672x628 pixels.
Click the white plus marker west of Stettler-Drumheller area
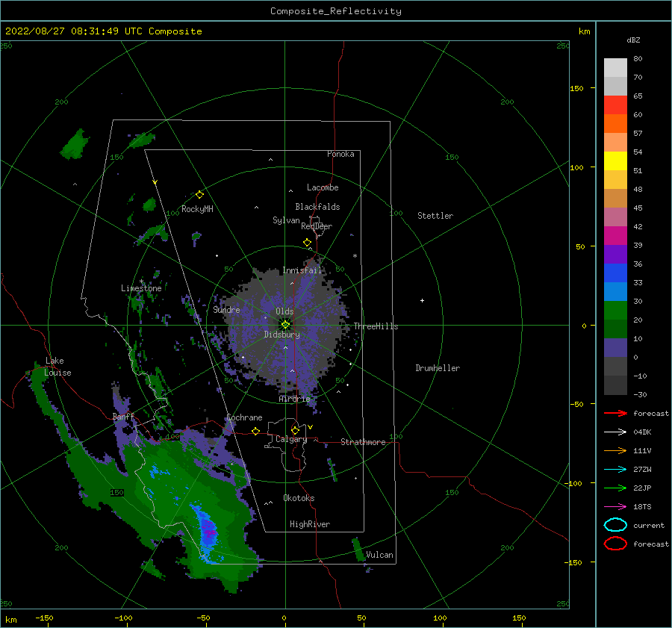click(422, 300)
